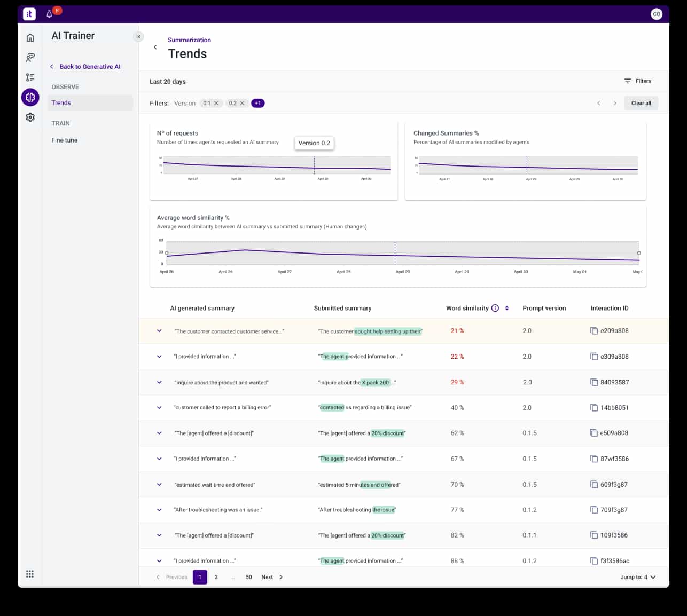This screenshot has height=616, width=687.
Task: Open the Jump to page dropdown
Action: 638,577
